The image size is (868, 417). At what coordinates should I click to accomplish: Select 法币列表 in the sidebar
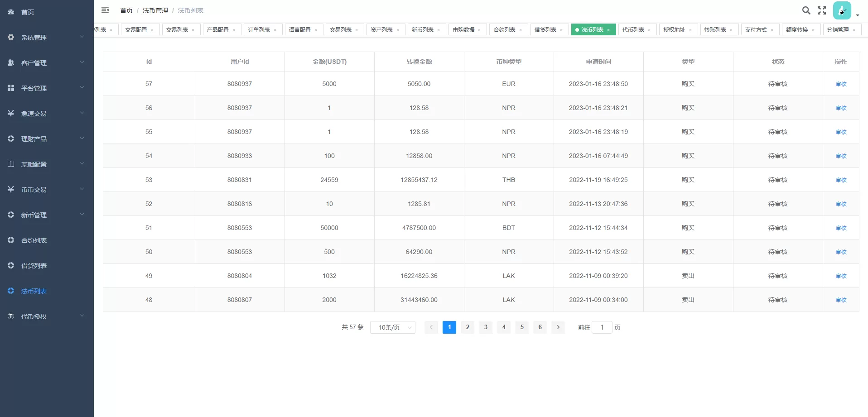tap(34, 291)
